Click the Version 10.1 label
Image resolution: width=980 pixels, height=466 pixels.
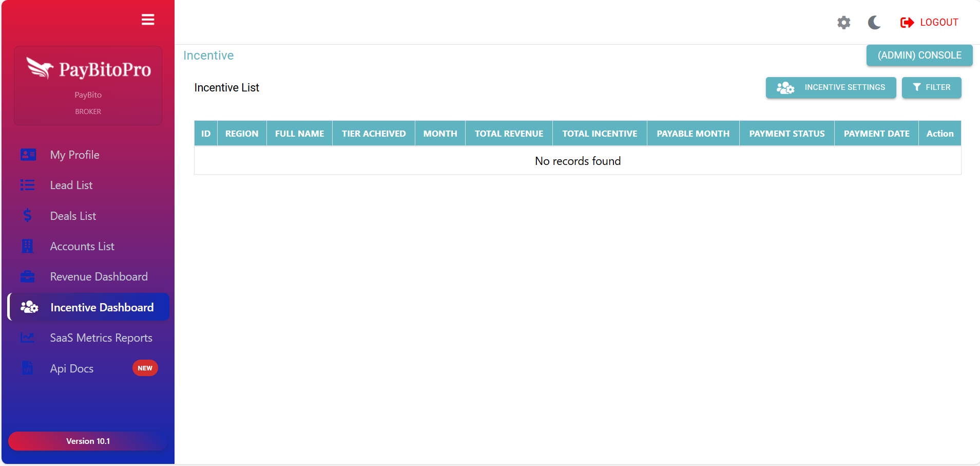[x=88, y=441]
